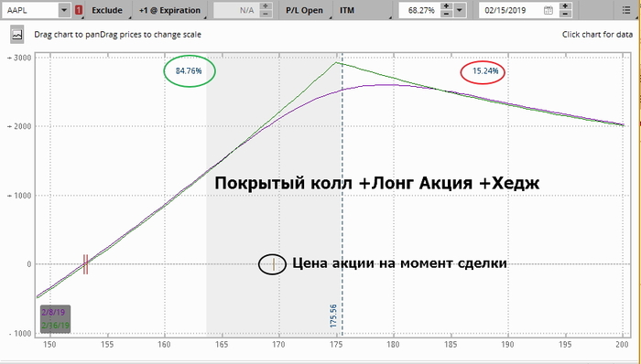Click the red number 1 indicator
641x364 pixels.
coord(79,10)
